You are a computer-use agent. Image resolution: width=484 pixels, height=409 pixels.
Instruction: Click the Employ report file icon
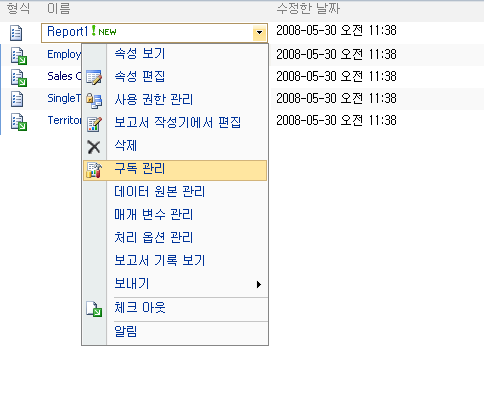(x=19, y=56)
